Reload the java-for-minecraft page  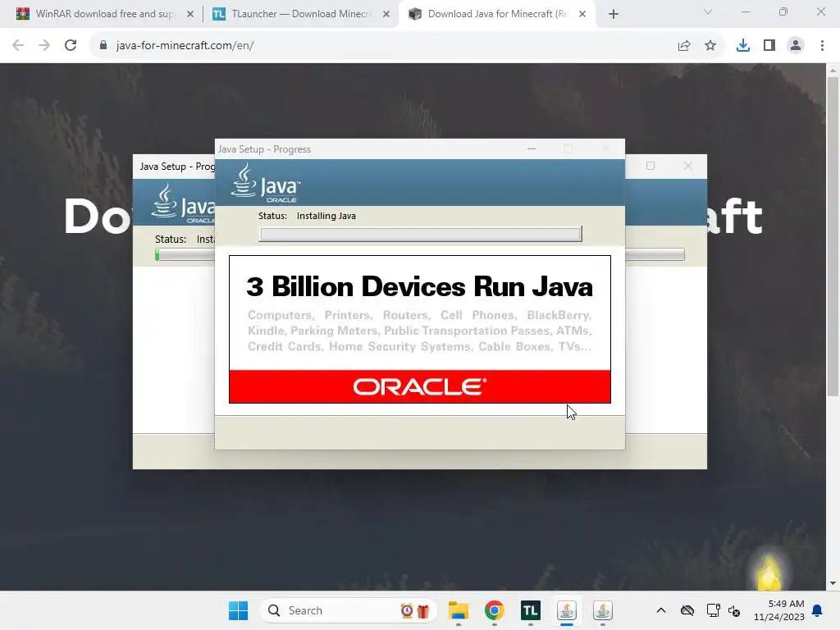point(71,46)
